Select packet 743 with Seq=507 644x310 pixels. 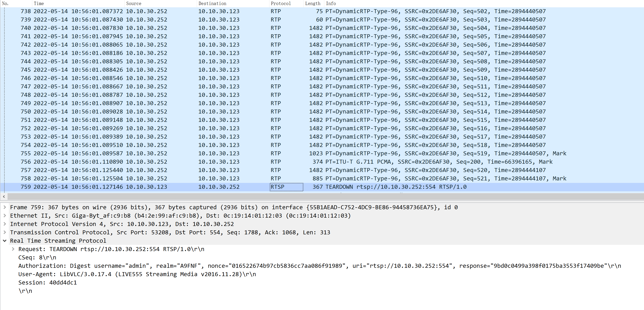(x=322, y=53)
